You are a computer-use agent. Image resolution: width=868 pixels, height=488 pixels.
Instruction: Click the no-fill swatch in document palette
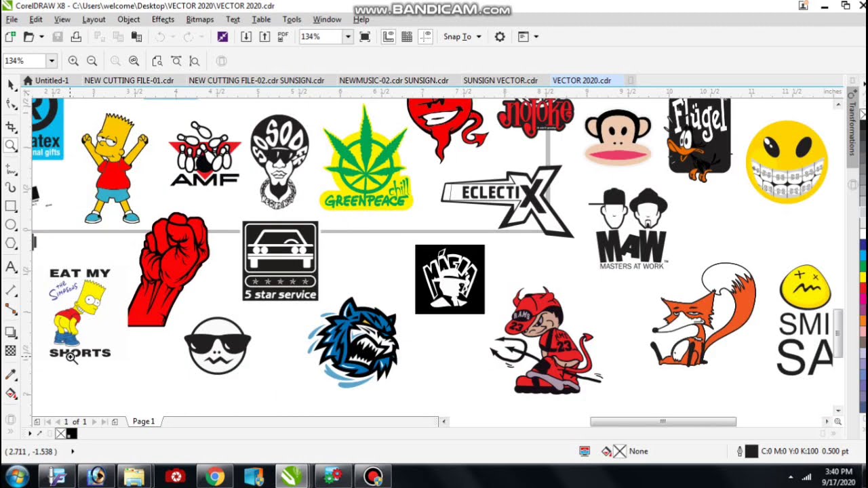[x=60, y=434]
